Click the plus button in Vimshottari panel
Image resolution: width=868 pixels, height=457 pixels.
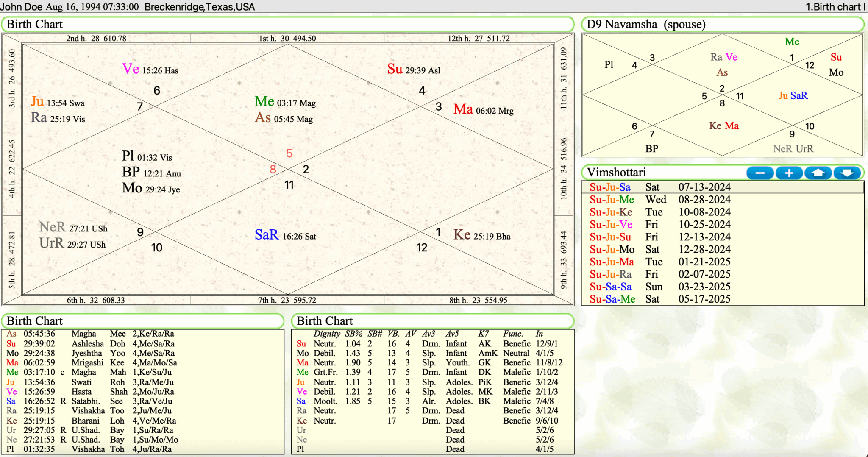tap(789, 173)
